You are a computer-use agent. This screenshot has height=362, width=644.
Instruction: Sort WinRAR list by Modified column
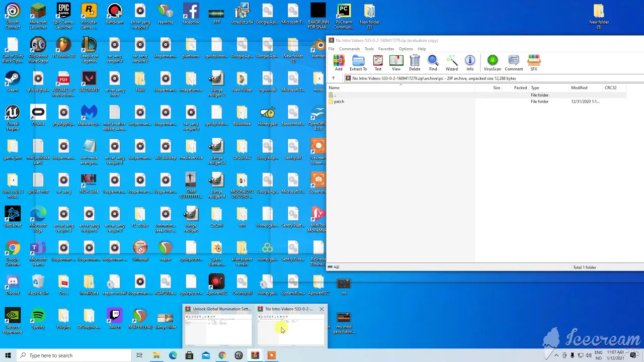pos(585,87)
